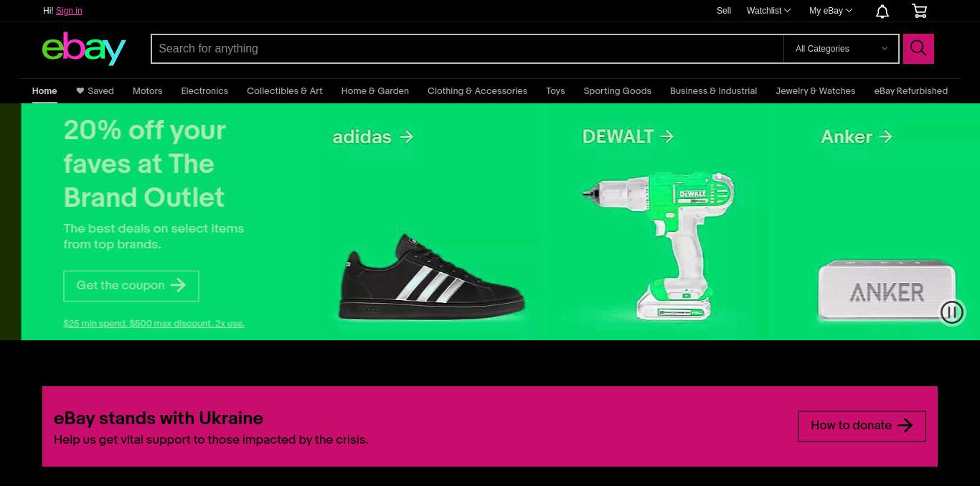Click the 20% off Brand Outlet headline

[145, 164]
